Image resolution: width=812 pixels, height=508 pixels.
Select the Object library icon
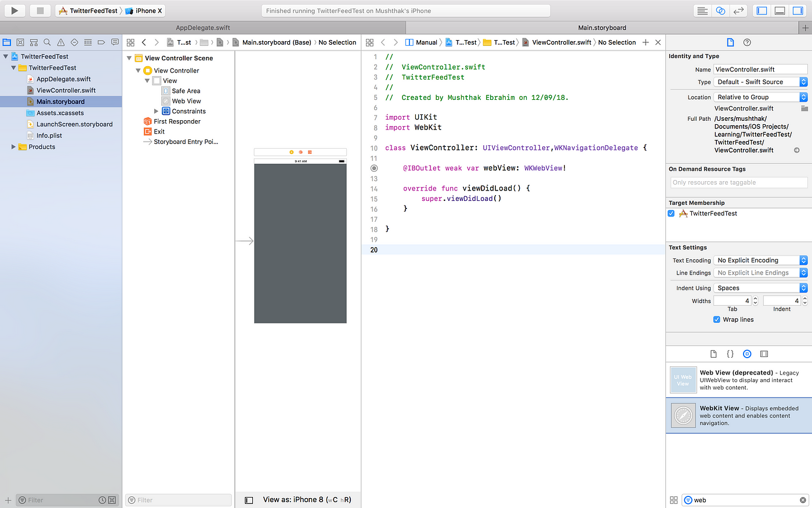tap(747, 354)
